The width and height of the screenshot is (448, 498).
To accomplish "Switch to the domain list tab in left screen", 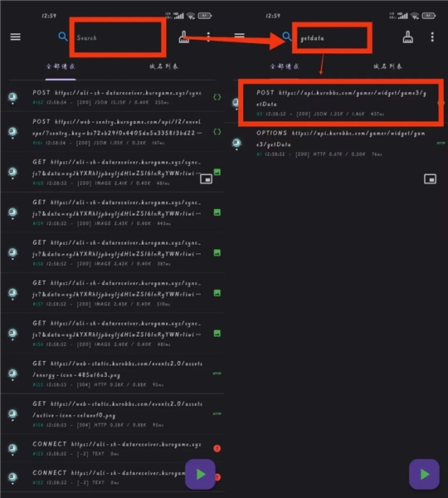I will [x=163, y=66].
